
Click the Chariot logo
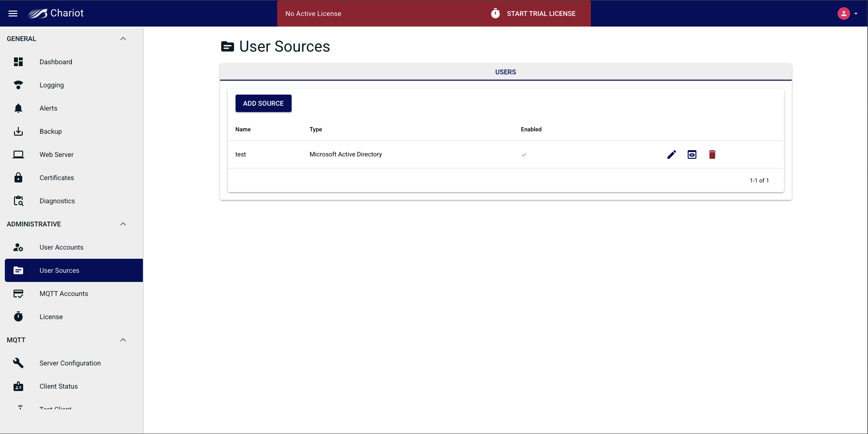pos(56,14)
